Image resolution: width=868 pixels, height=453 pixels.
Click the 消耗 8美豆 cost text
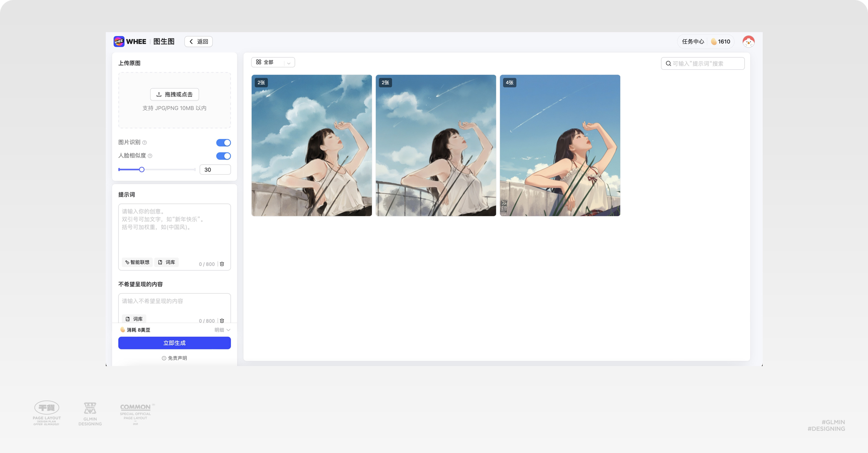coord(138,330)
